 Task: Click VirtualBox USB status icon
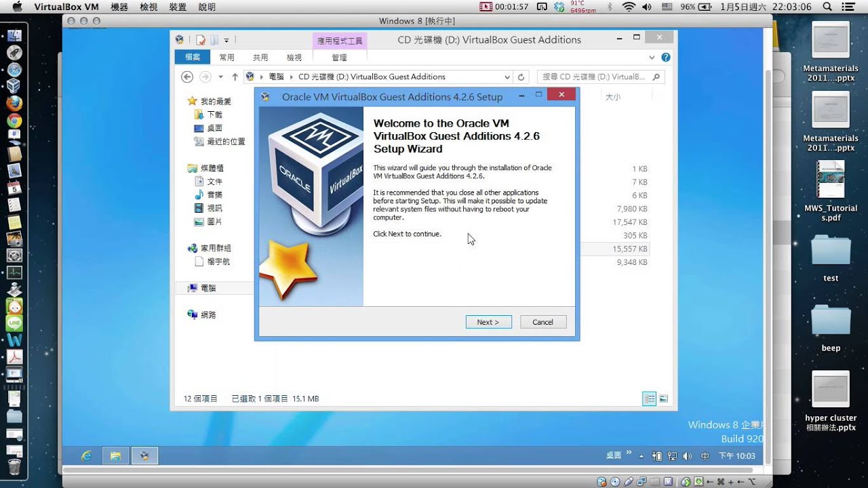(x=629, y=482)
